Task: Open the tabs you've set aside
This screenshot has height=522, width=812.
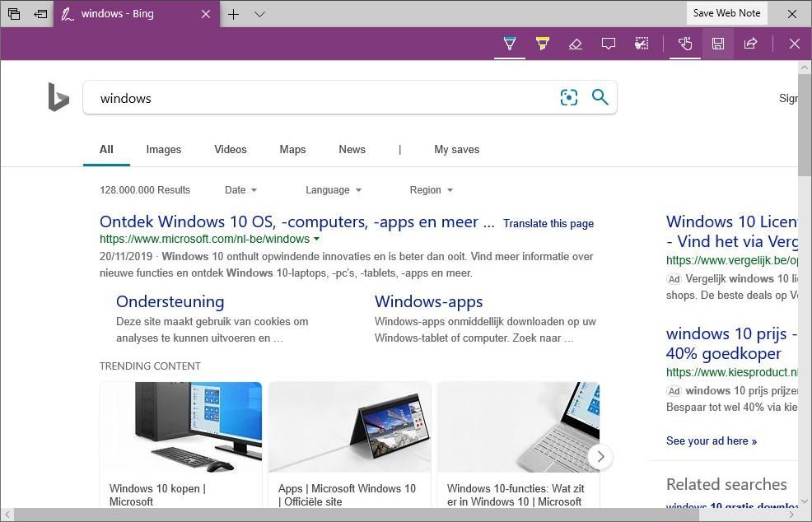Action: point(14,14)
